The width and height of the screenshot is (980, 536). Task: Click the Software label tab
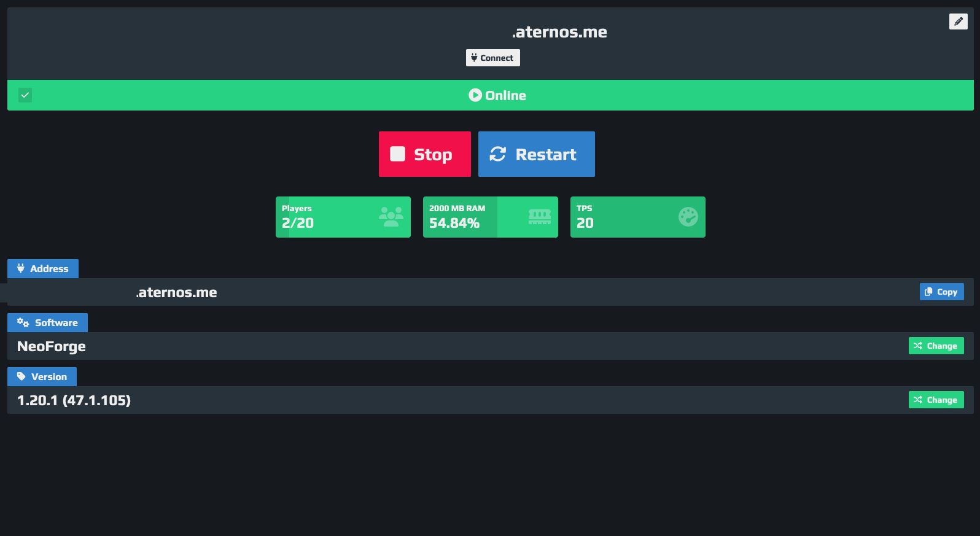(47, 322)
